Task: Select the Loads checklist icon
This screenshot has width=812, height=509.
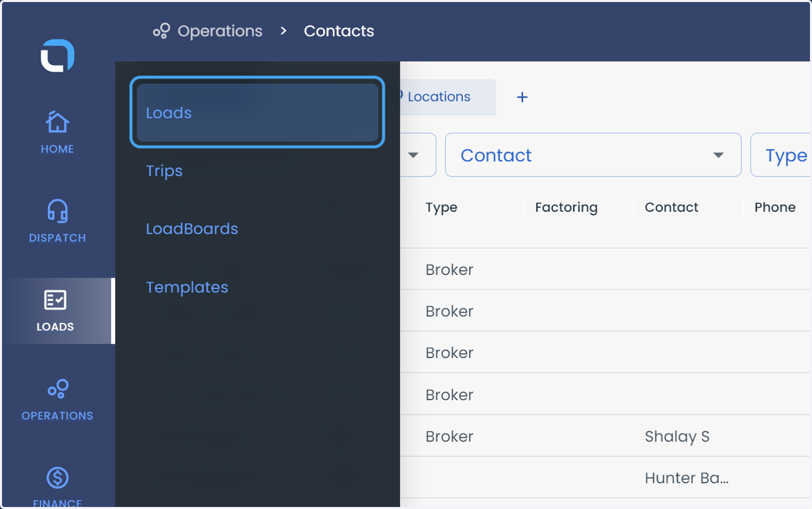Action: [x=55, y=300]
